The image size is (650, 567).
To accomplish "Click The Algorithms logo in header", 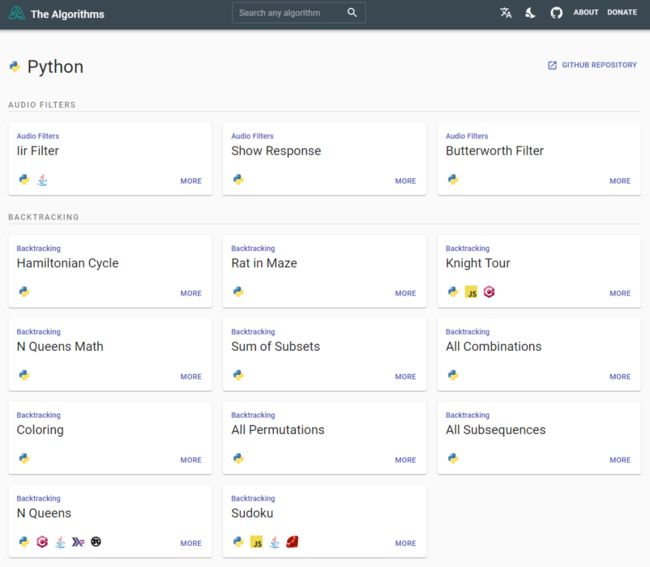I will point(18,13).
